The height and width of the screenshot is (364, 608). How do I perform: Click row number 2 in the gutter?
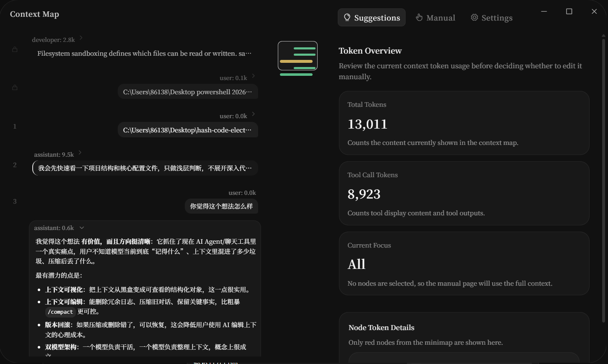(15, 165)
